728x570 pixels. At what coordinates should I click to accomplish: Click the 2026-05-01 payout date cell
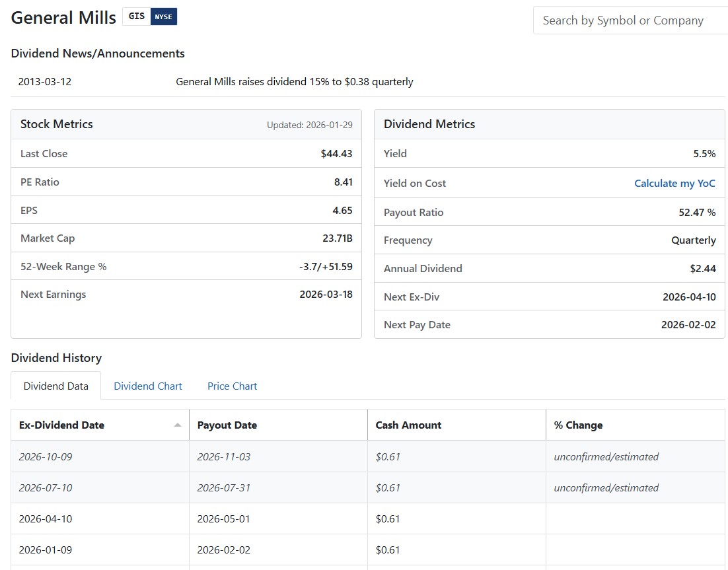pyautogui.click(x=223, y=519)
